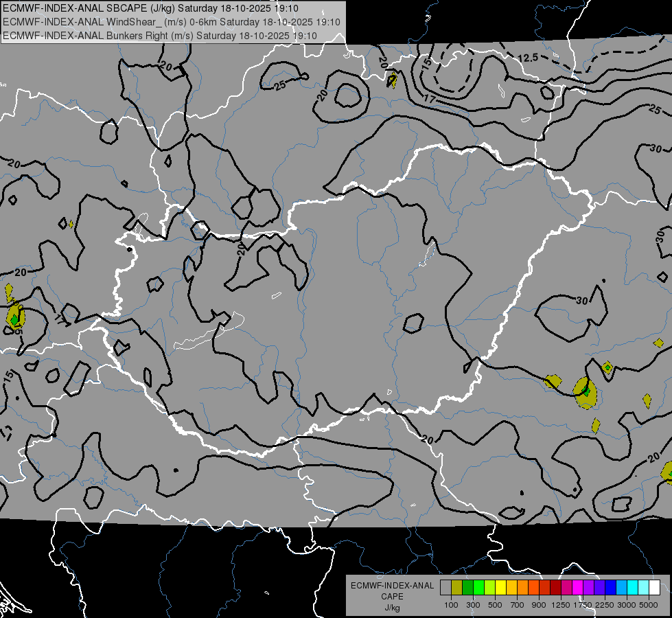The width and height of the screenshot is (672, 618).
Task: Select the purple legend swatch
Action: [x=588, y=588]
